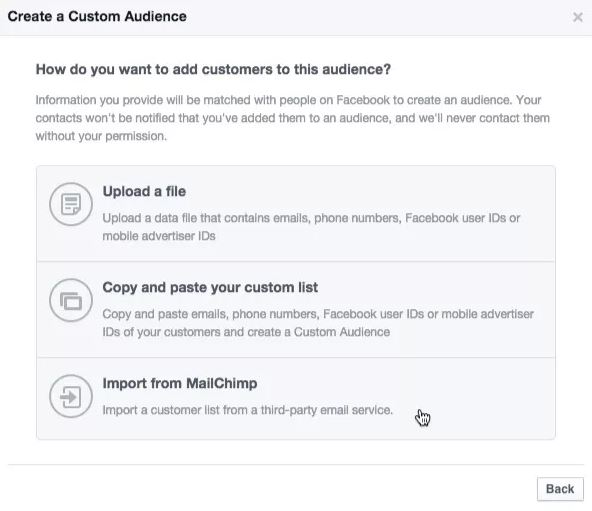
Task: Click the MailChimp import arrow icon
Action: pos(71,396)
